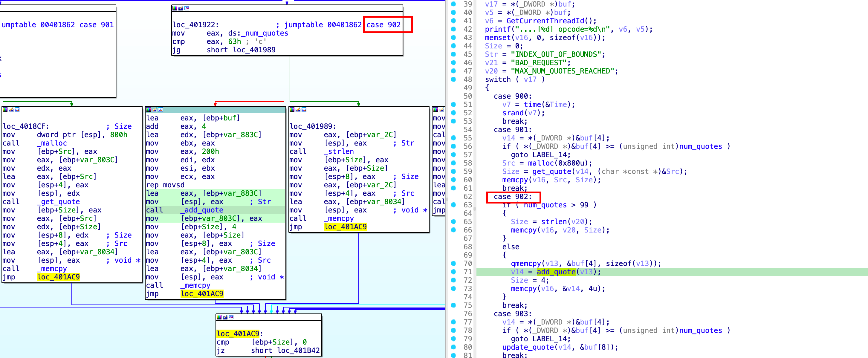This screenshot has height=358, width=868.
Task: Click _strlen call in loc_401989 node
Action: point(339,152)
